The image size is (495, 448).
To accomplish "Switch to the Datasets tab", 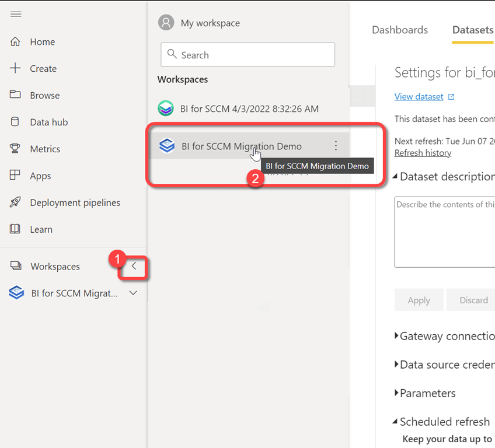I will pyautogui.click(x=473, y=30).
